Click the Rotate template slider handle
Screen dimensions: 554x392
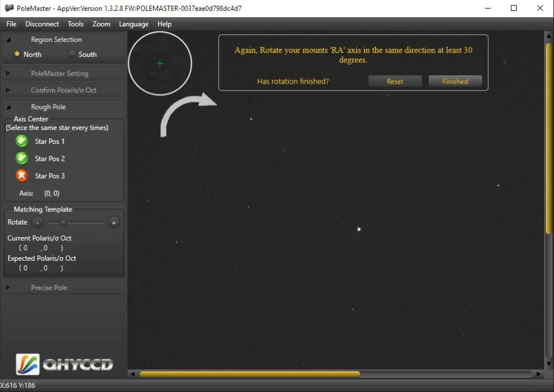(x=63, y=222)
